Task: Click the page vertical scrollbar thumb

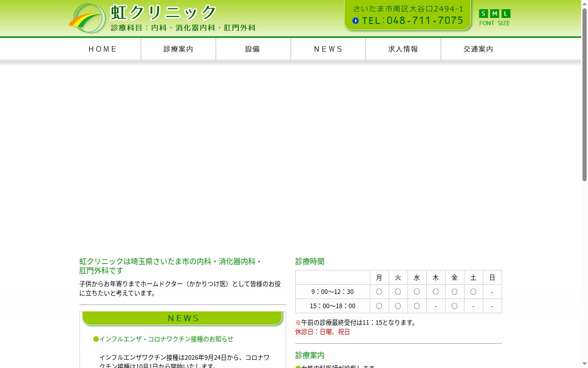Action: [584, 94]
